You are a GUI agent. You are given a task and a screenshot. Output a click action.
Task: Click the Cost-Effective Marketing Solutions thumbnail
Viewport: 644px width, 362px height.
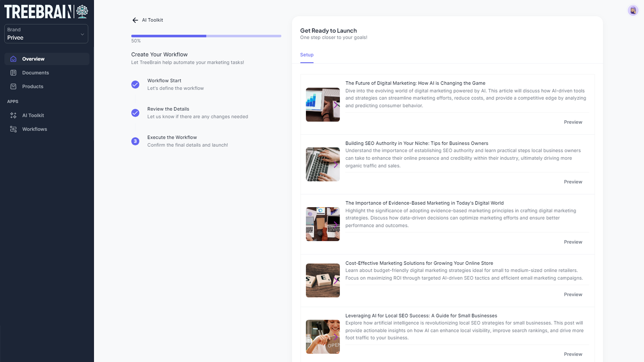coord(323,280)
